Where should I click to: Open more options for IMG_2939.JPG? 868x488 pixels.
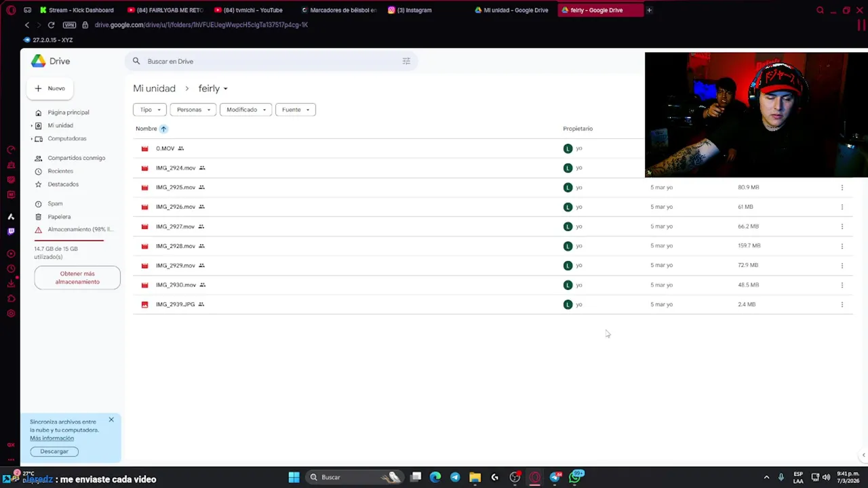click(842, 304)
